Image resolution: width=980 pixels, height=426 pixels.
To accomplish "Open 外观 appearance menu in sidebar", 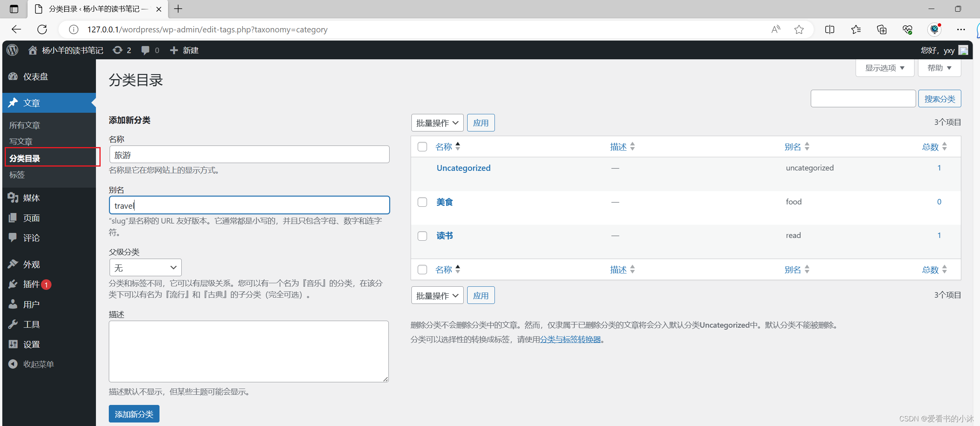I will 49,264.
